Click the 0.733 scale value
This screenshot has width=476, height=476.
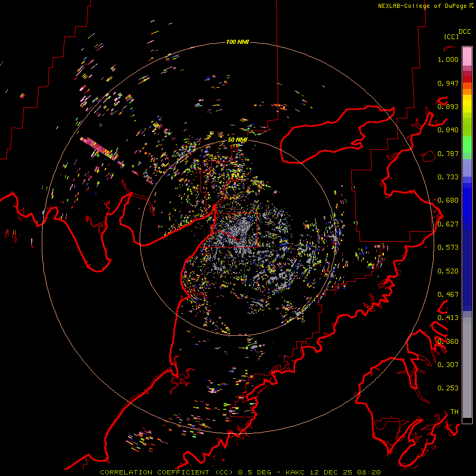pos(448,177)
